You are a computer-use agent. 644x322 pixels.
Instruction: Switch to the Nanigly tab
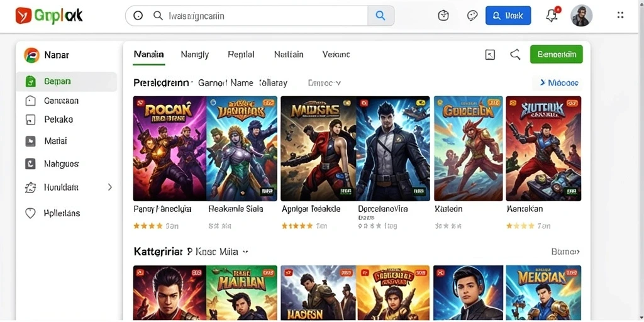tap(195, 54)
